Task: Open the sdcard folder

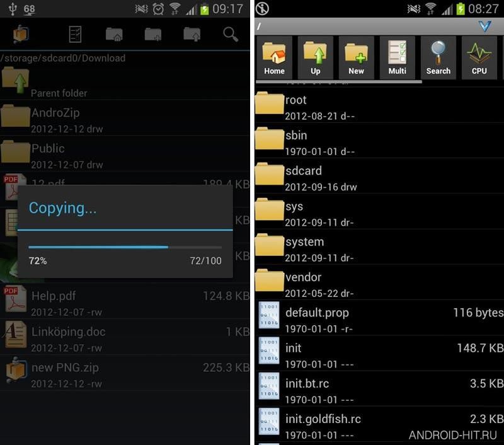Action: 379,177
